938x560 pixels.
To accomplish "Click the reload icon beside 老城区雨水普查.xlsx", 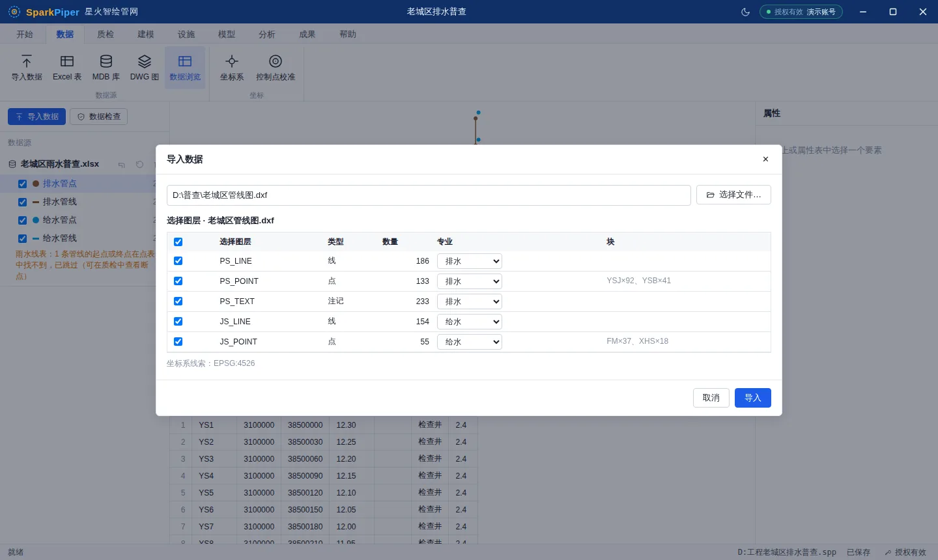I will (139, 164).
